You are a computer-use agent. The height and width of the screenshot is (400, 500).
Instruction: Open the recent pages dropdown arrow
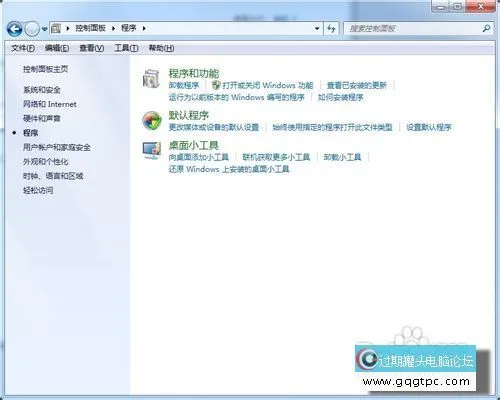pyautogui.click(x=44, y=29)
